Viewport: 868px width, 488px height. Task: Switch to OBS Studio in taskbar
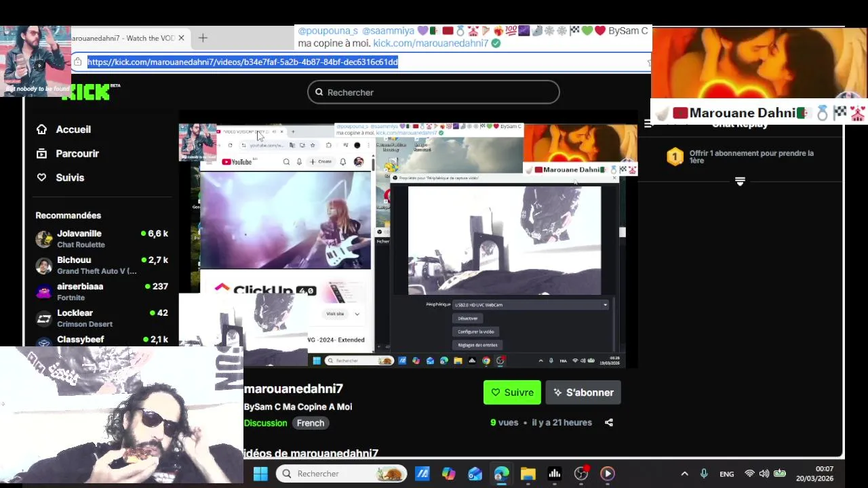click(581, 474)
